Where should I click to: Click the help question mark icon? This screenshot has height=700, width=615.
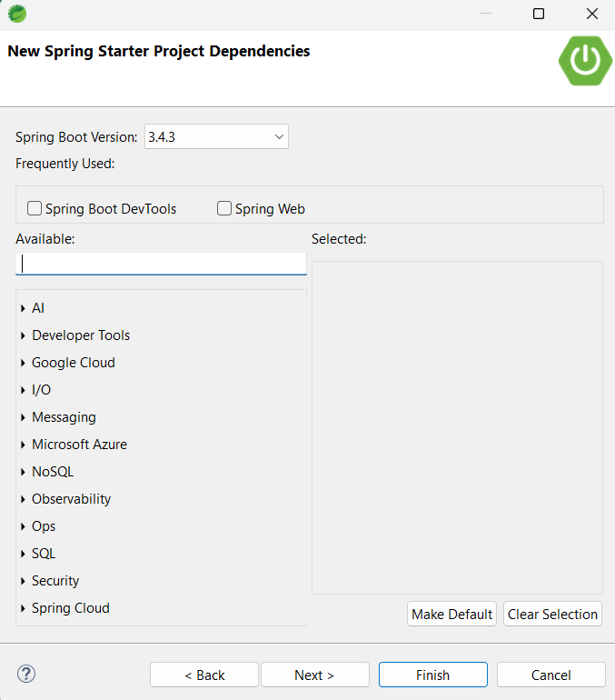(26, 674)
